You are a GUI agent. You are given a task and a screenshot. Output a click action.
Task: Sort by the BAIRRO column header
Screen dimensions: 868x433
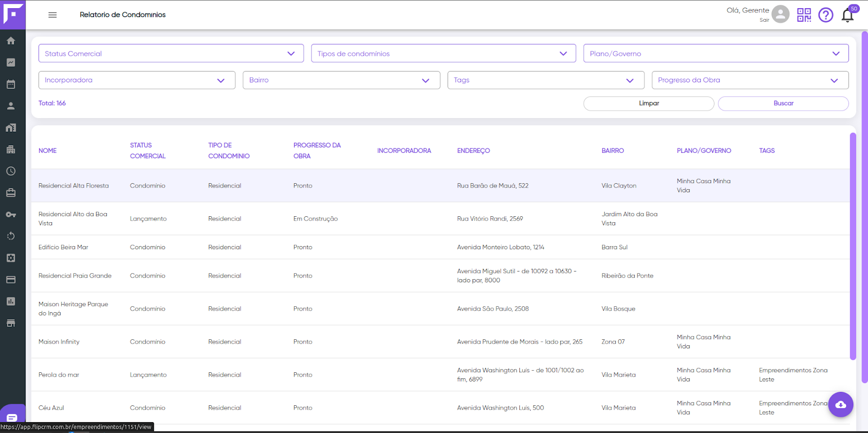[612, 151]
